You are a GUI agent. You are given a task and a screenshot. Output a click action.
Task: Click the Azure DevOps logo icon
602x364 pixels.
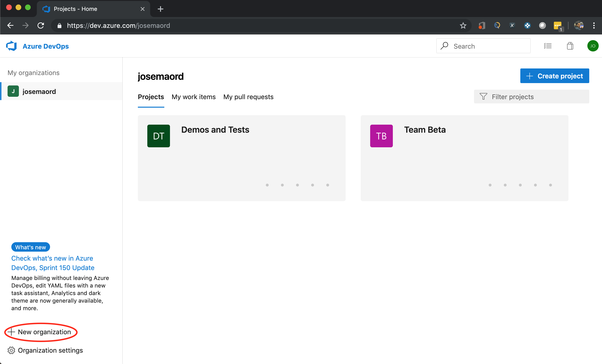pyautogui.click(x=12, y=46)
